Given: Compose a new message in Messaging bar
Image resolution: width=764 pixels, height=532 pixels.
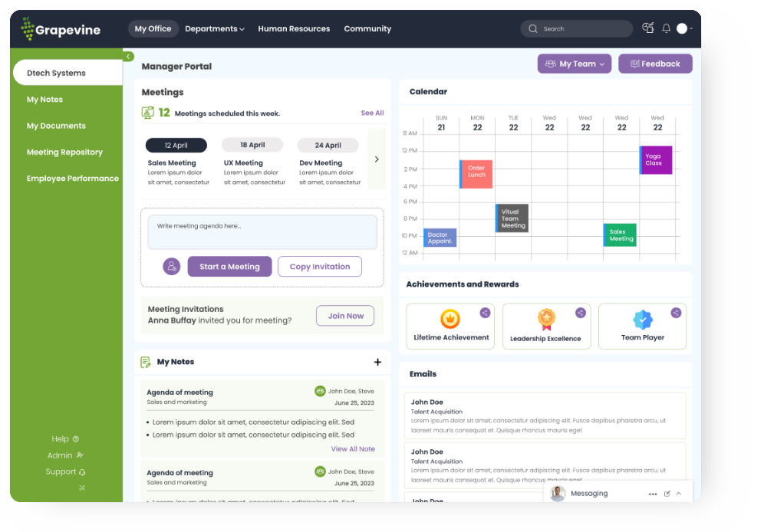Looking at the screenshot, I should pos(667,494).
